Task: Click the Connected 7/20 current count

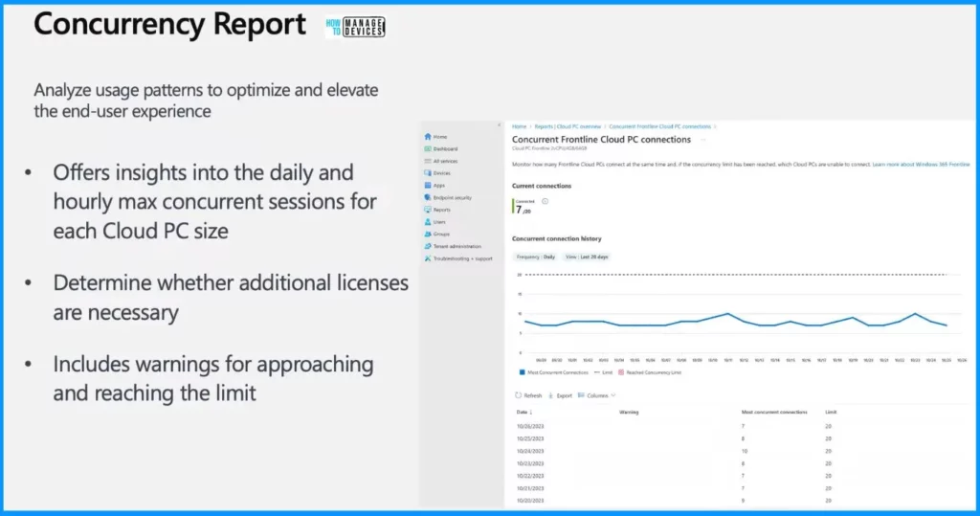Action: [523, 207]
